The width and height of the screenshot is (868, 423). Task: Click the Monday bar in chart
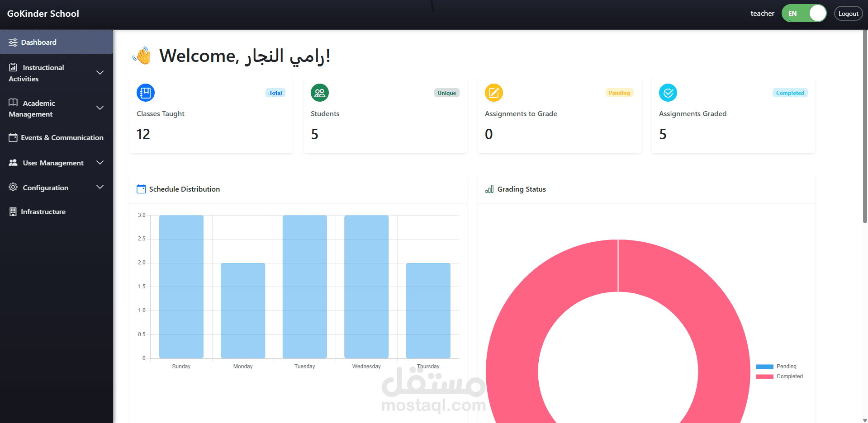click(x=243, y=310)
